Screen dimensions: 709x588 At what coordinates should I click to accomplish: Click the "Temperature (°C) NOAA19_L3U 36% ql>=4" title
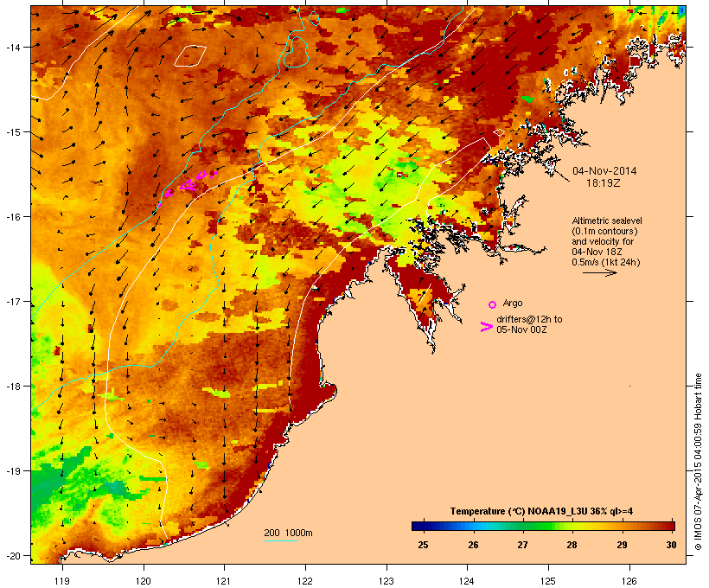pos(541,511)
